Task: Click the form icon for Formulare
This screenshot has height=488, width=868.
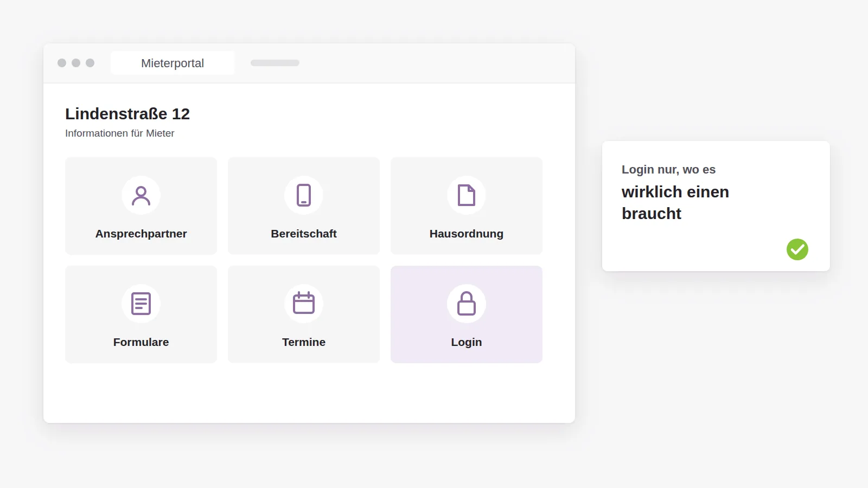Action: tap(141, 304)
